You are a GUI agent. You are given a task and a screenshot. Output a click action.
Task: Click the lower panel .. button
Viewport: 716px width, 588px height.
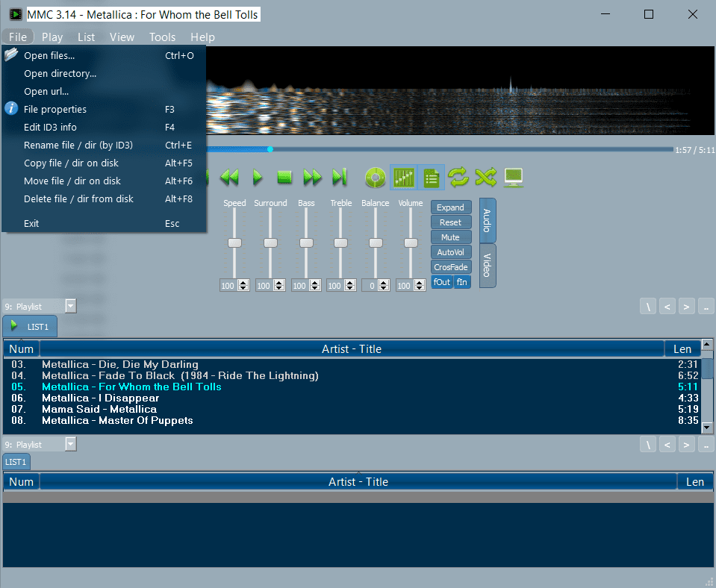point(706,444)
